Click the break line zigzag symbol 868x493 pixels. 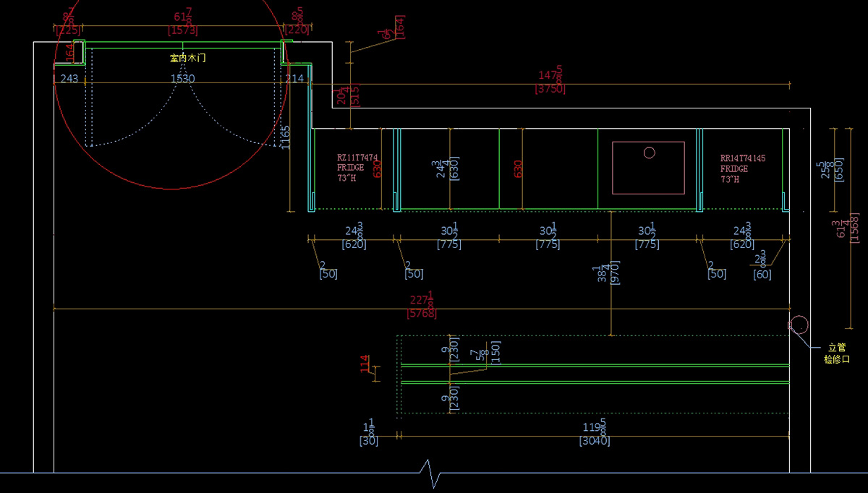(431, 473)
